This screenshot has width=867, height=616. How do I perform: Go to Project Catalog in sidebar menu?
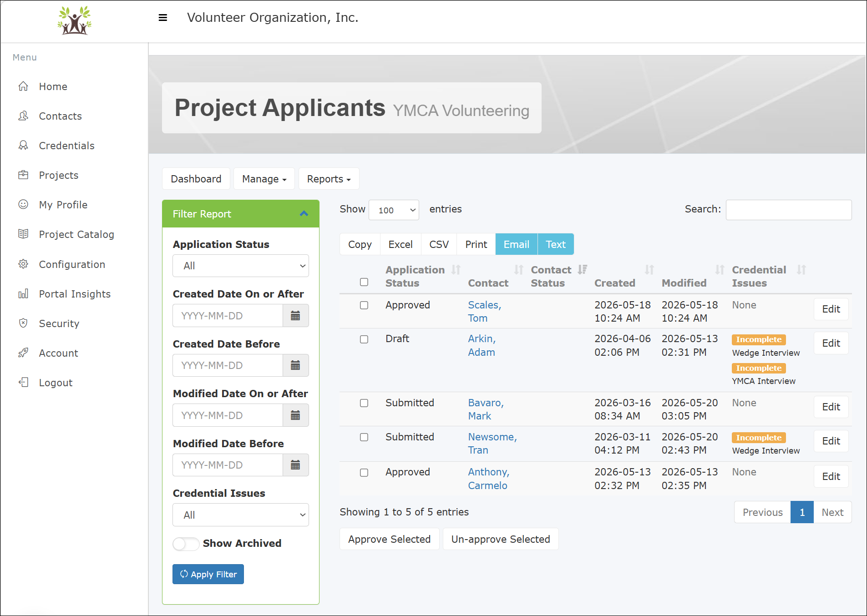[x=76, y=234]
